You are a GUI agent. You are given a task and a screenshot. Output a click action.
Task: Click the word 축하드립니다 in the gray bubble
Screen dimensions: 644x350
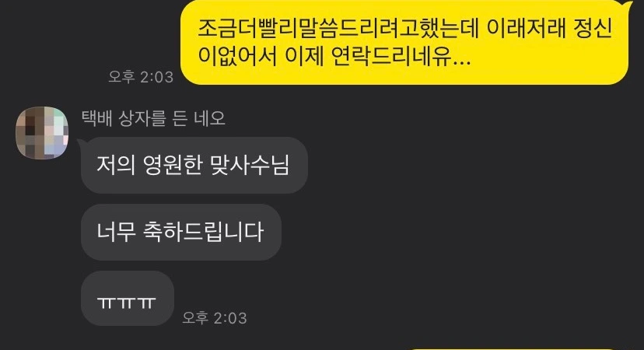point(203,232)
